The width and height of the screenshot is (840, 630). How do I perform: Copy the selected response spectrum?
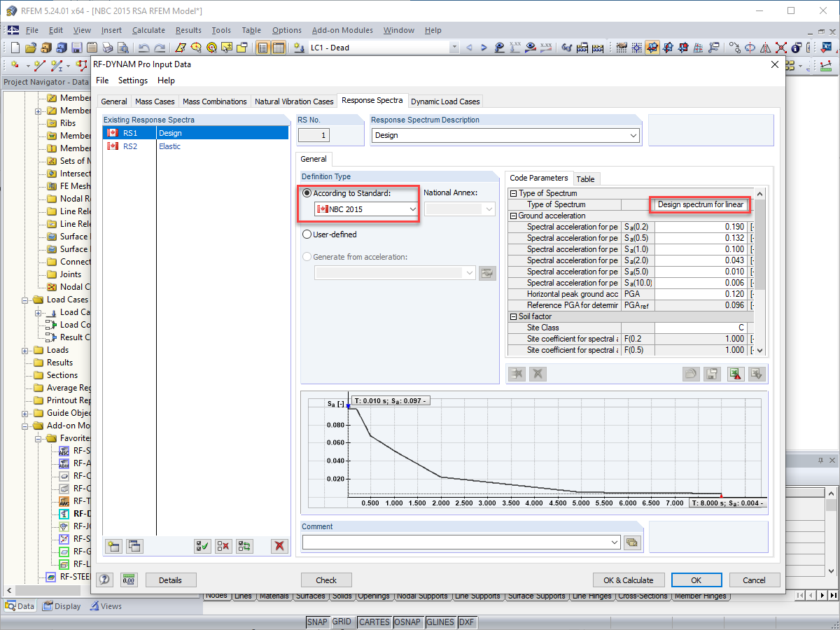click(x=134, y=546)
